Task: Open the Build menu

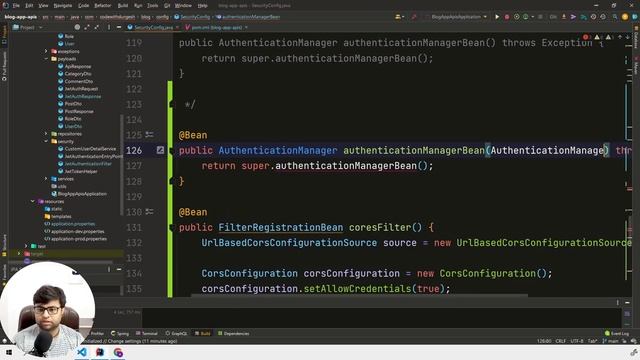Action: point(123,6)
